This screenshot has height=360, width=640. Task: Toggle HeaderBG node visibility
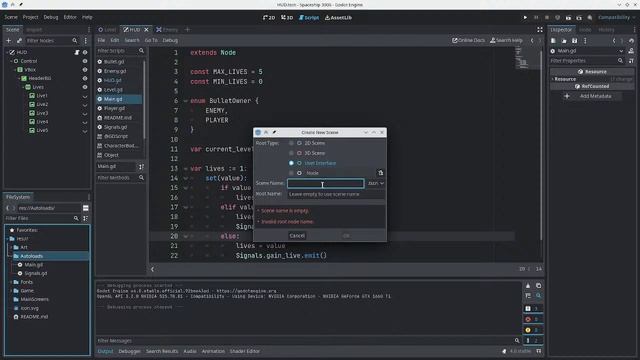click(85, 78)
